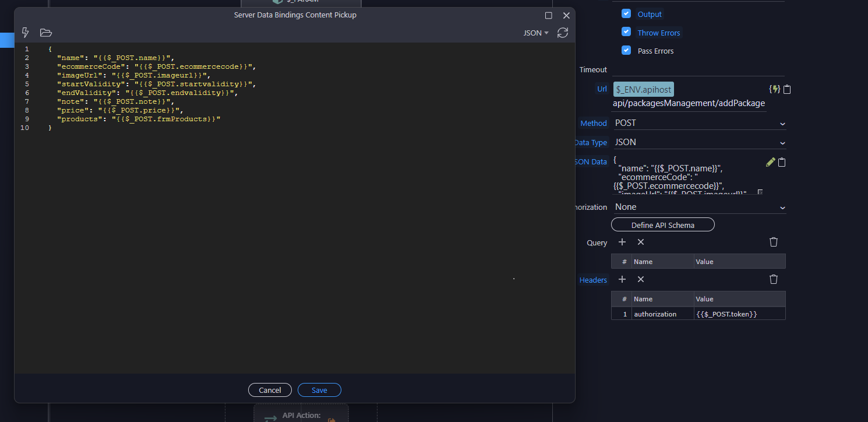Click the Define API Schema button
This screenshot has width=868, height=422.
click(662, 224)
